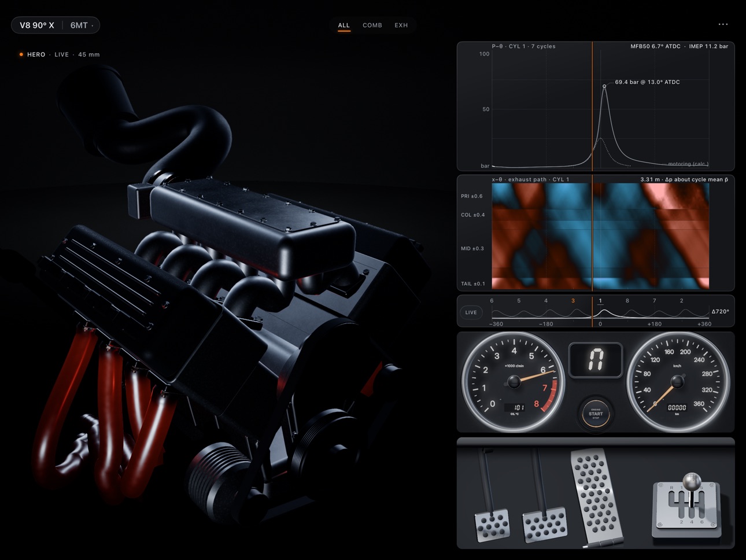Click the speedometer gauge
Image resolution: width=746 pixels, height=560 pixels.
(x=678, y=382)
